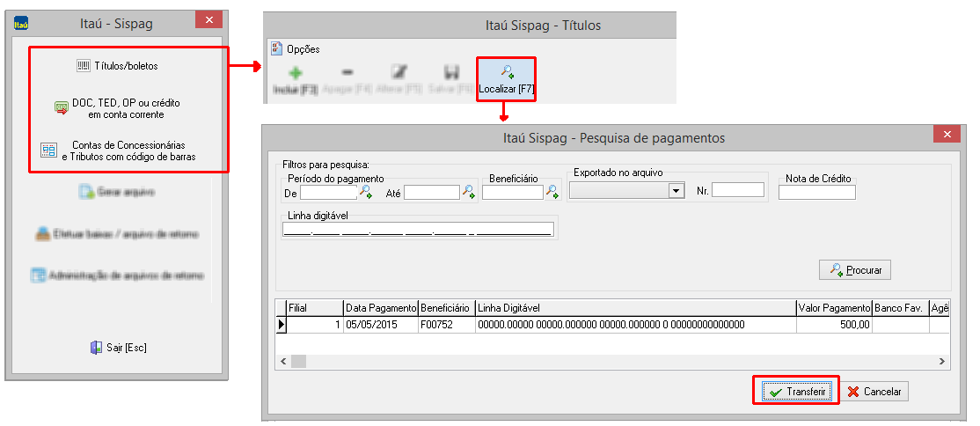Click the Itaú logo icon in title bar
This screenshot has height=426, width=980.
pyautogui.click(x=23, y=23)
